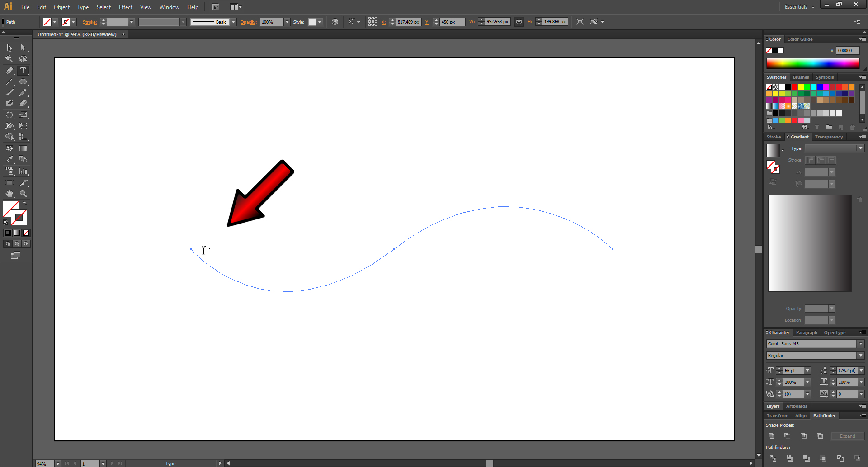Choose the Column Graph tool

pos(23,172)
